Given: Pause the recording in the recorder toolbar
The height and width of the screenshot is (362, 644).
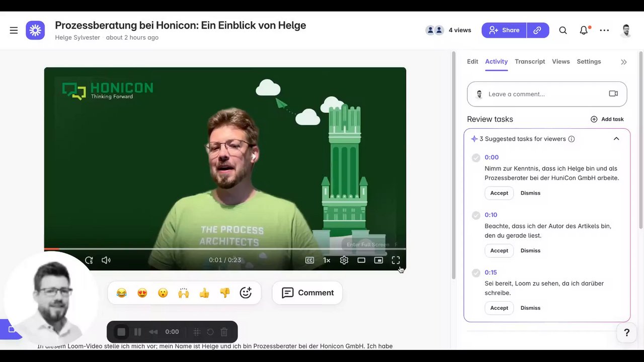Looking at the screenshot, I should [x=137, y=332].
